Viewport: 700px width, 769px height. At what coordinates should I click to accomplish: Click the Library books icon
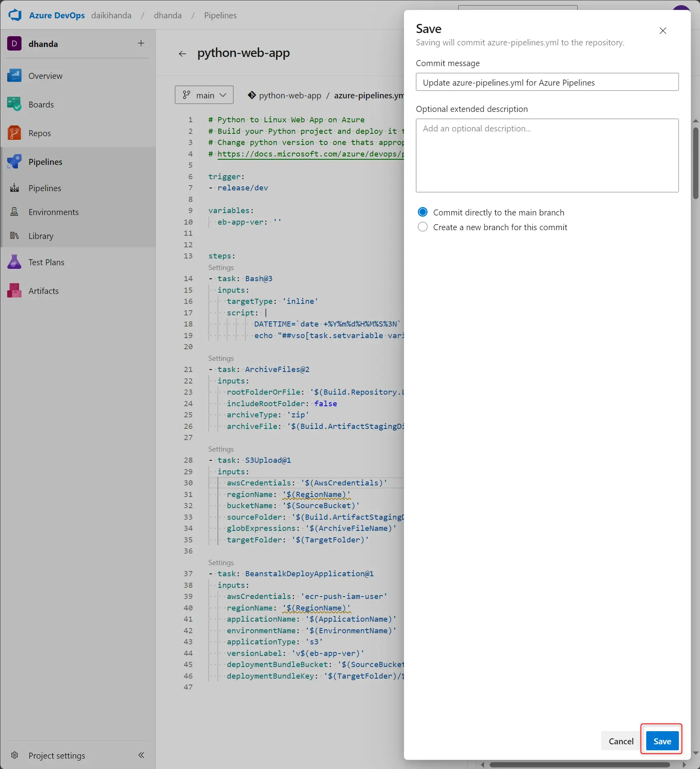coord(14,236)
